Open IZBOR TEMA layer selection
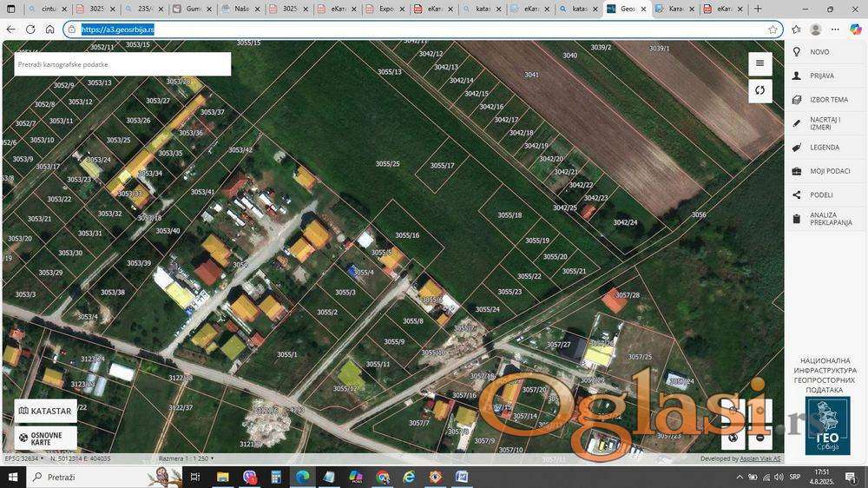This screenshot has width=868, height=488. tap(828, 100)
